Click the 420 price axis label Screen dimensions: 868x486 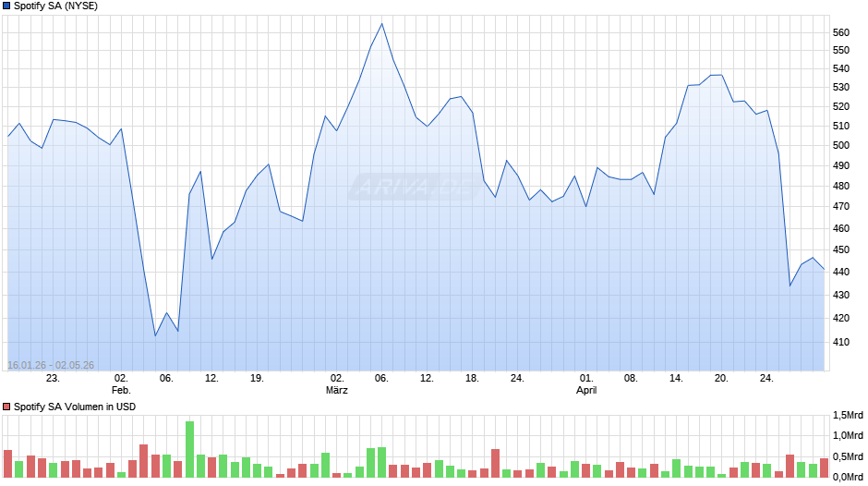coord(841,318)
